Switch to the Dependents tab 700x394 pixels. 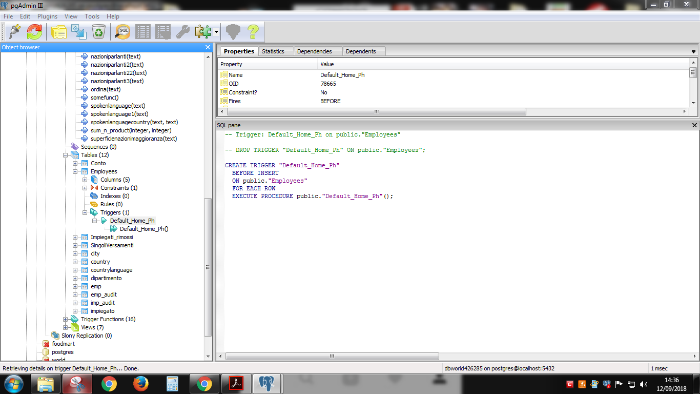point(361,51)
